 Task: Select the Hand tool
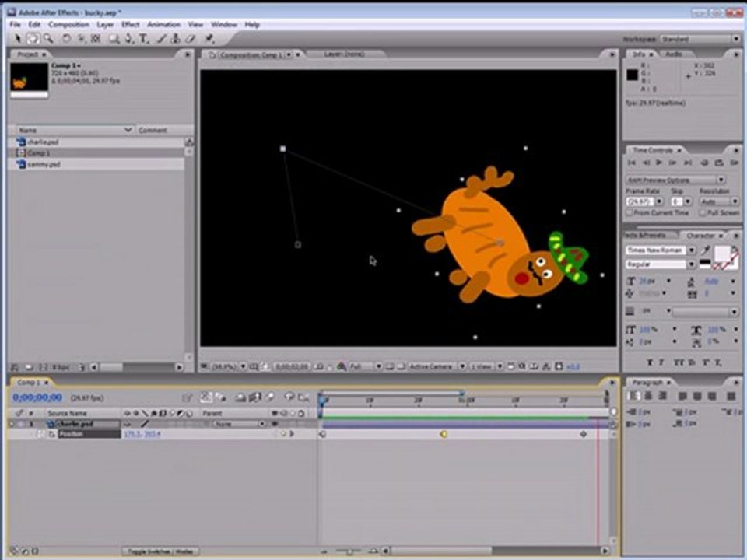(33, 39)
